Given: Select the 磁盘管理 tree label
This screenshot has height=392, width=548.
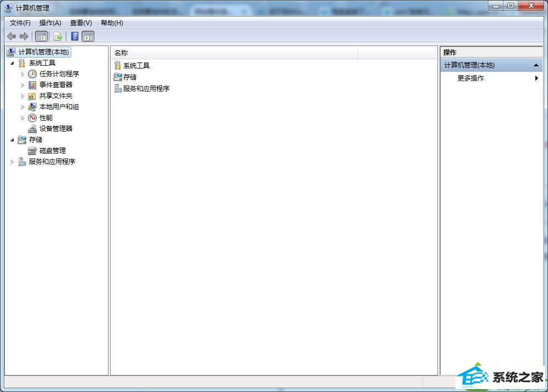Looking at the screenshot, I should point(53,151).
